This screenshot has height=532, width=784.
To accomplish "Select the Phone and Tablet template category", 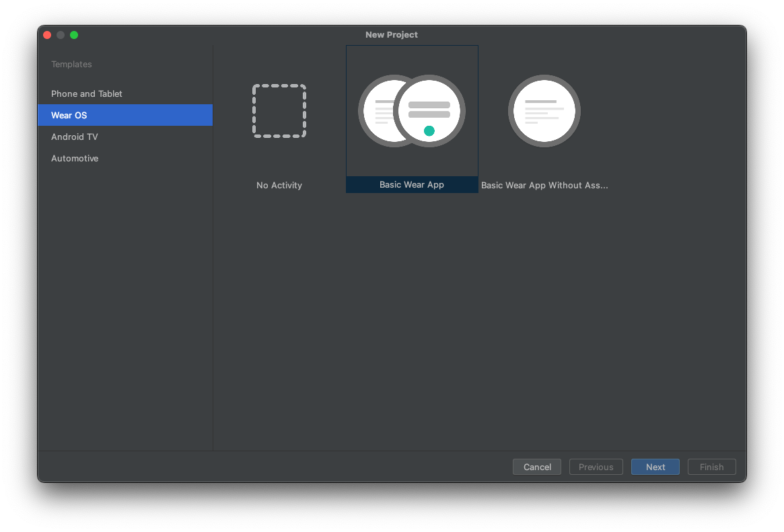I will coord(125,94).
